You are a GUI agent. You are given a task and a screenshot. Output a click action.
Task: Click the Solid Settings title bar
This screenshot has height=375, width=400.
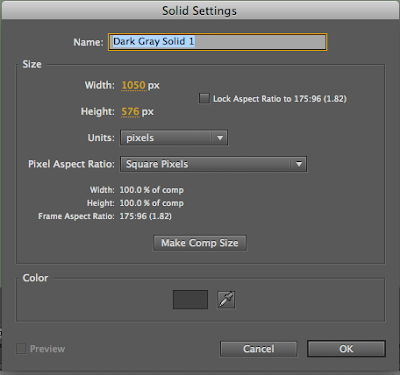point(199,11)
